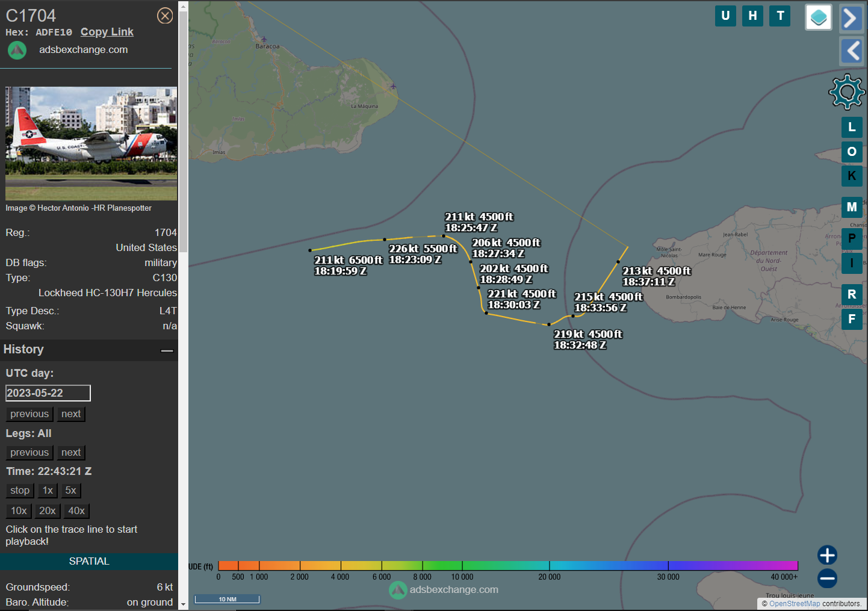Click the scrollbar down arrow
868x611 pixels.
[x=183, y=604]
